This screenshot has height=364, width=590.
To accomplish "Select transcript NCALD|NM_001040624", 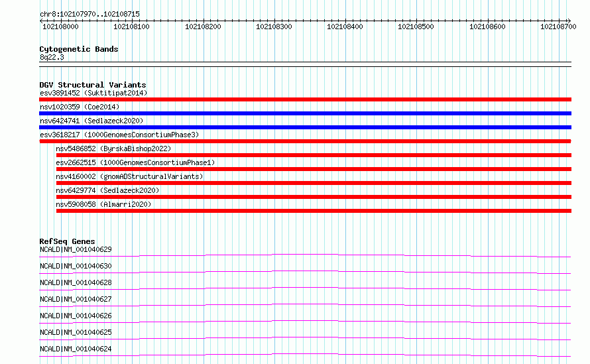I will pos(76,349).
